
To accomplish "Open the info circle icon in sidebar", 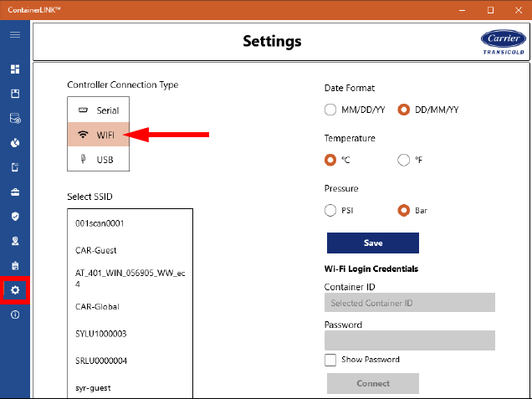I will [x=15, y=315].
